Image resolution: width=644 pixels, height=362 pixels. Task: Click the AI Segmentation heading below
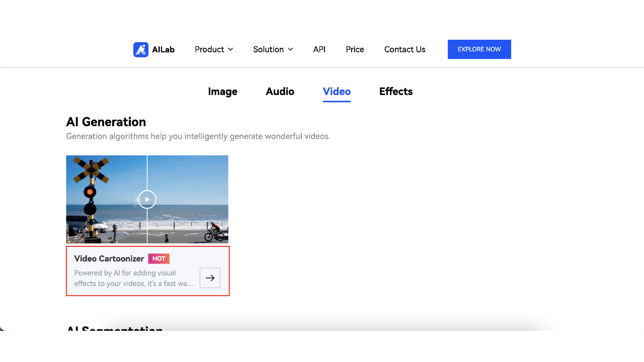(114, 329)
